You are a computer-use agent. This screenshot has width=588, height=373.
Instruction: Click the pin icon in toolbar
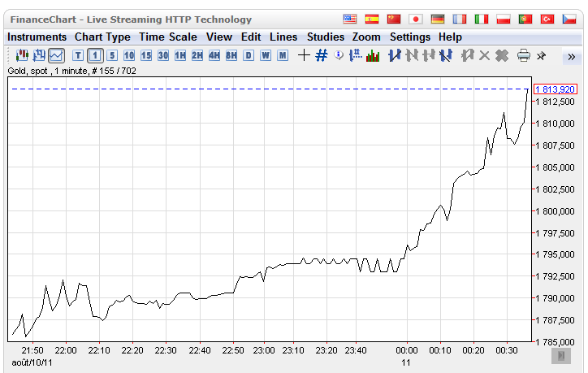tap(542, 55)
